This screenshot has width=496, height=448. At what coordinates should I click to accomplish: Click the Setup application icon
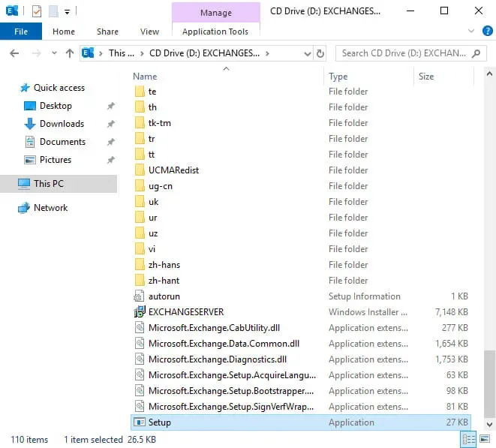(140, 422)
